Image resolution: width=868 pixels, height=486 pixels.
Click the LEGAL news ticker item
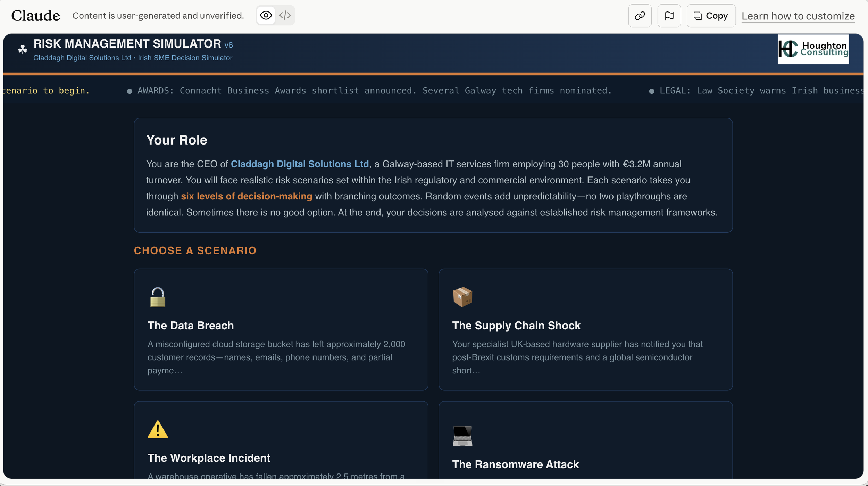(x=756, y=91)
